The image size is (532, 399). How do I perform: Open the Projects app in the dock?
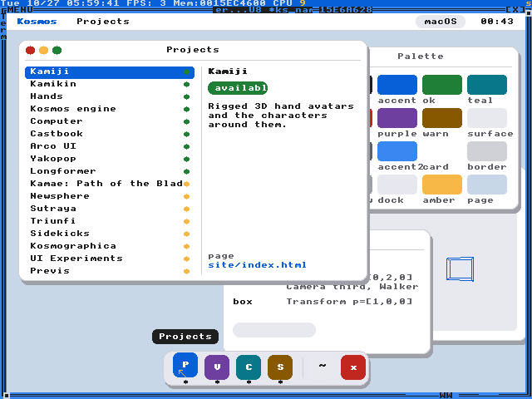click(x=185, y=365)
